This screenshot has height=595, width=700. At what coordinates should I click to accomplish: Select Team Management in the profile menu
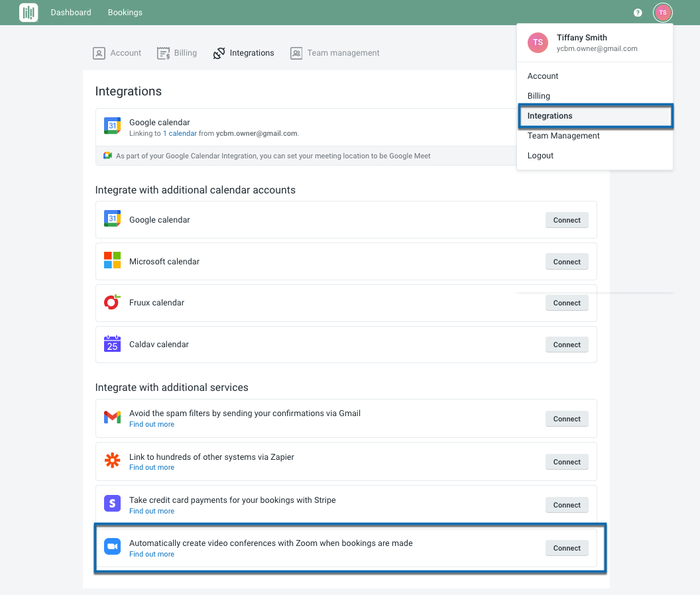click(563, 136)
